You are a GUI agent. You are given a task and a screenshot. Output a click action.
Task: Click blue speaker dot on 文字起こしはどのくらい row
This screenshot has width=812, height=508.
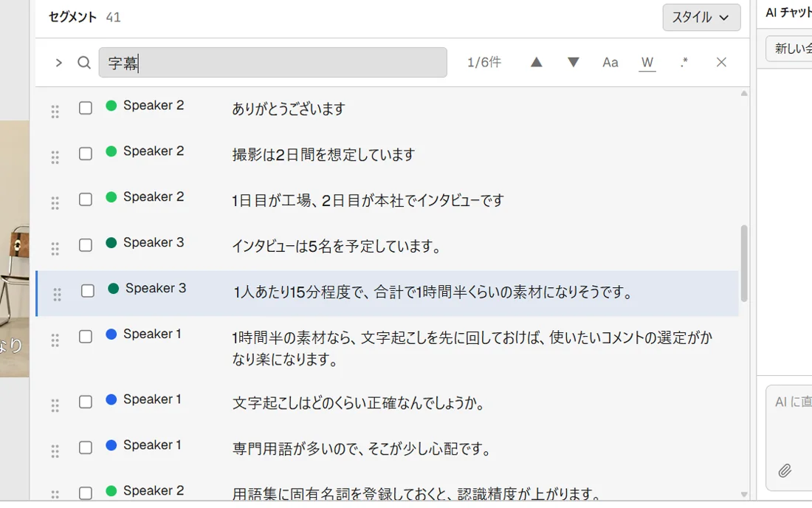pos(111,399)
